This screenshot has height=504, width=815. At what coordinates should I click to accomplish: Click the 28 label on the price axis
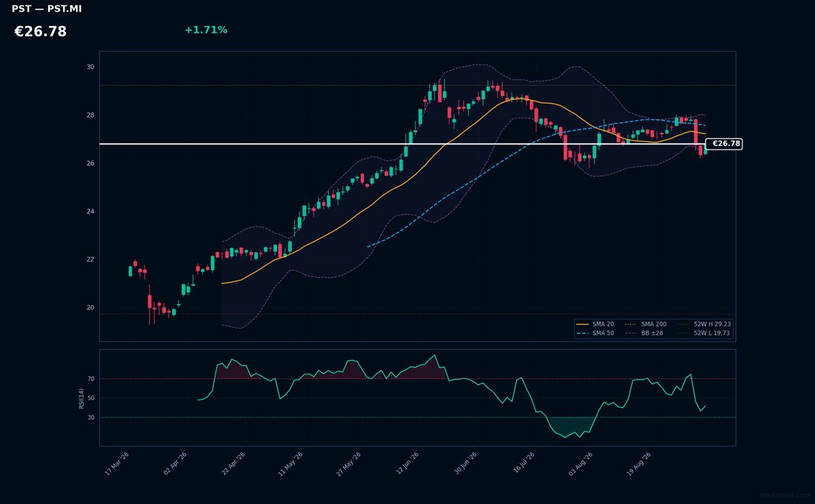point(90,115)
